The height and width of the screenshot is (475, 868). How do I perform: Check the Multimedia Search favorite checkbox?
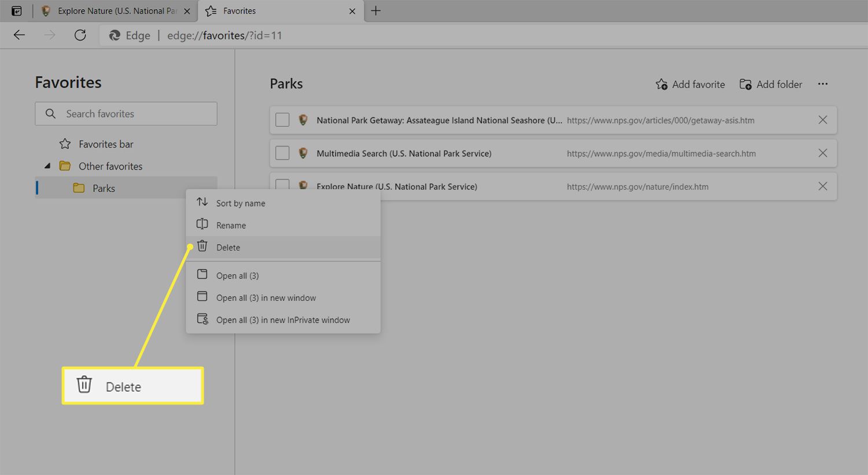click(282, 153)
